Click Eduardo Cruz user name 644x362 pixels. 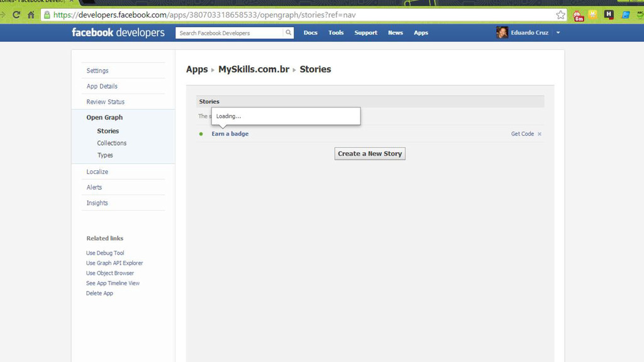(x=530, y=33)
